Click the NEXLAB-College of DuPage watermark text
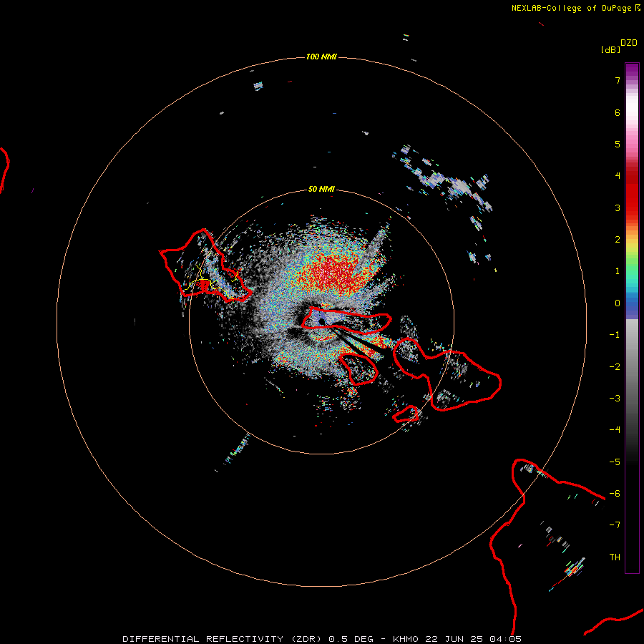 coord(571,8)
